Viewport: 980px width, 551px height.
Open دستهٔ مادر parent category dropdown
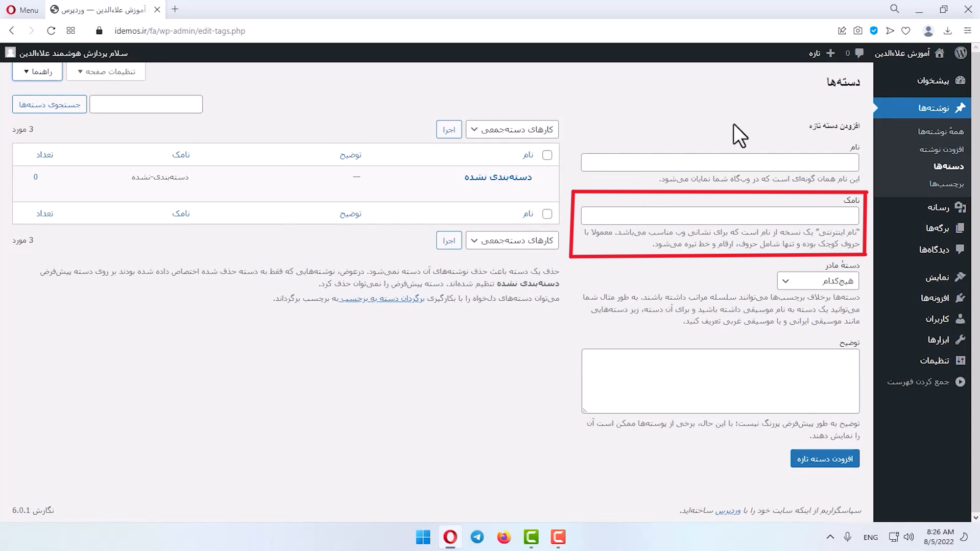[x=818, y=280]
